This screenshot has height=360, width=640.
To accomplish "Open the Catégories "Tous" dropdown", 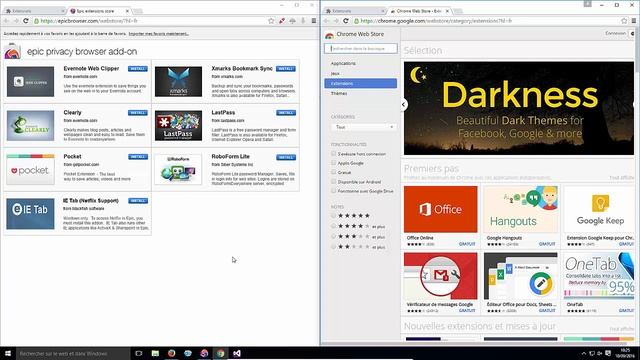I will click(x=363, y=127).
